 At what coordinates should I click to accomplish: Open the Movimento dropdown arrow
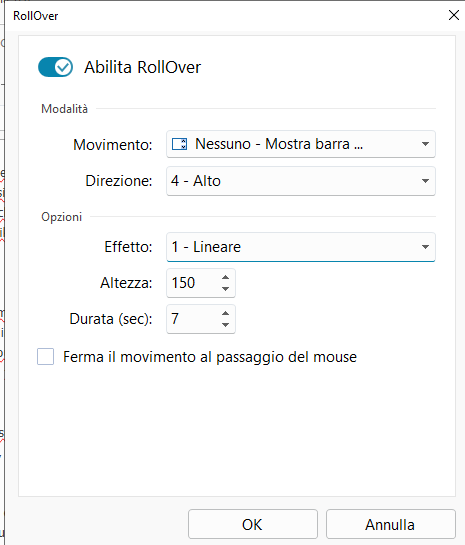tap(425, 144)
